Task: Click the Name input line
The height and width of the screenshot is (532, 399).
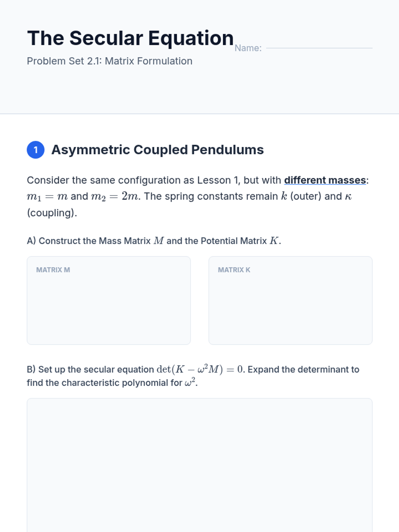Action: point(319,48)
